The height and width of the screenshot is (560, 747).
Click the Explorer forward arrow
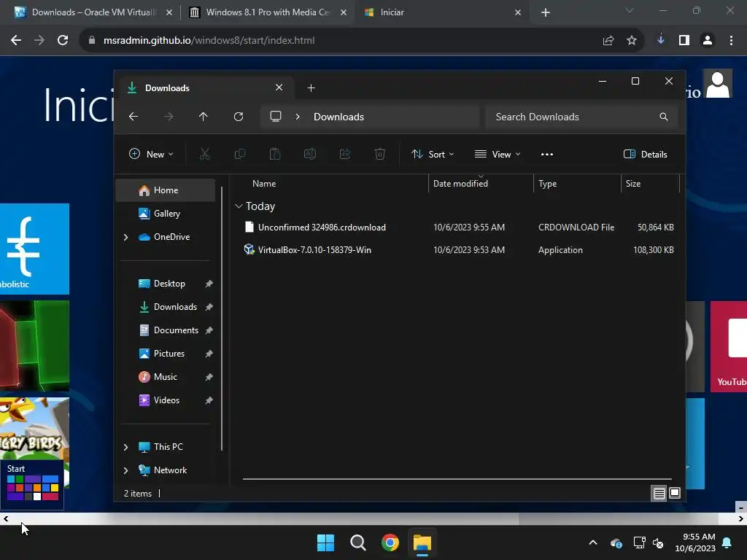coord(169,117)
